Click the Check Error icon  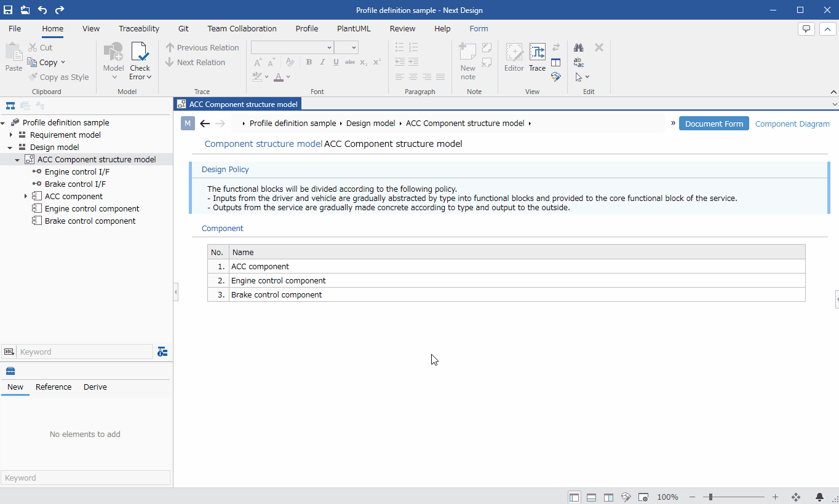[140, 53]
